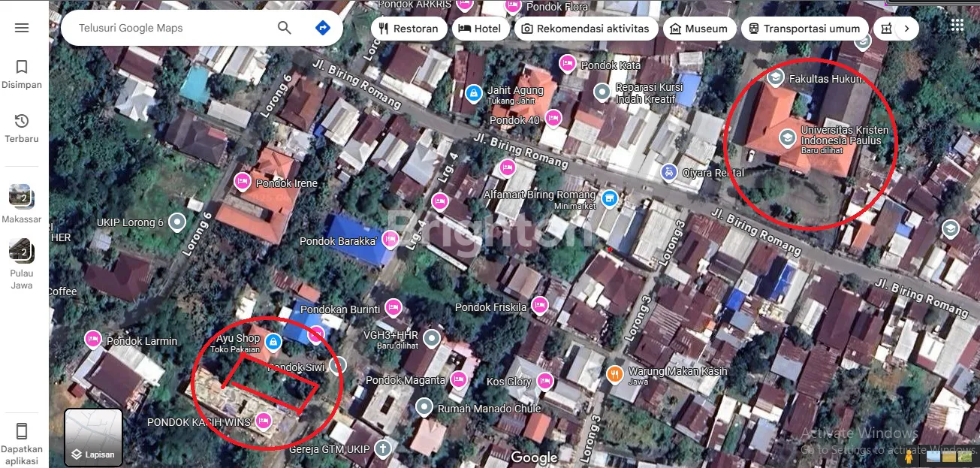The width and height of the screenshot is (980, 468).
Task: Select the Transportasi umum chip
Action: coord(804,29)
